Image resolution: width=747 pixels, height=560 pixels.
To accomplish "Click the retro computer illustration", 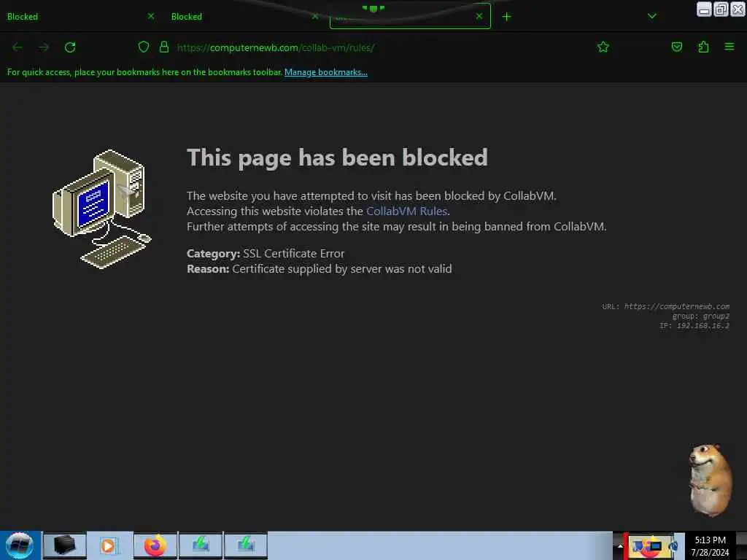I will (x=101, y=209).
